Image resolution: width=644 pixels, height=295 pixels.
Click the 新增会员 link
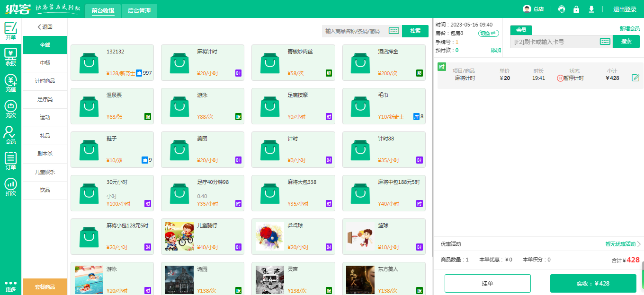pyautogui.click(x=629, y=28)
